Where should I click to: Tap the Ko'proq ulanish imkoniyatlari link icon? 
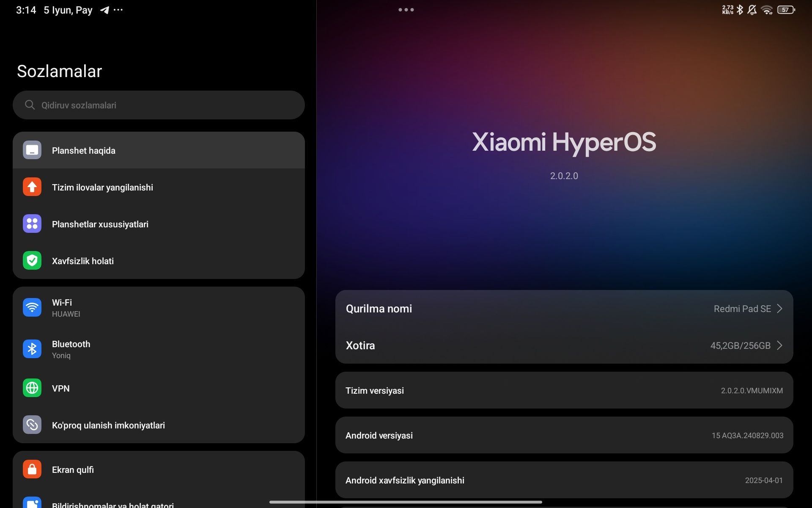click(32, 425)
